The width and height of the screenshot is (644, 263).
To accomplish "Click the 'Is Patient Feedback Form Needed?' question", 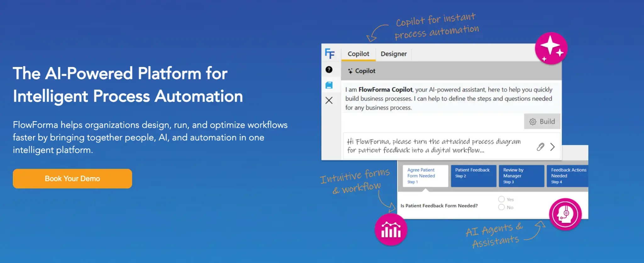I will 439,206.
